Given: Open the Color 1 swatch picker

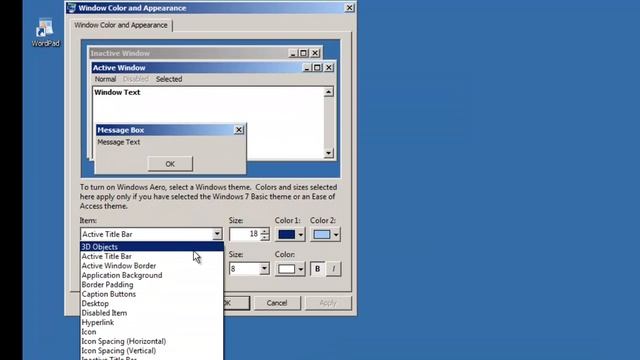Looking at the screenshot, I should [x=290, y=235].
